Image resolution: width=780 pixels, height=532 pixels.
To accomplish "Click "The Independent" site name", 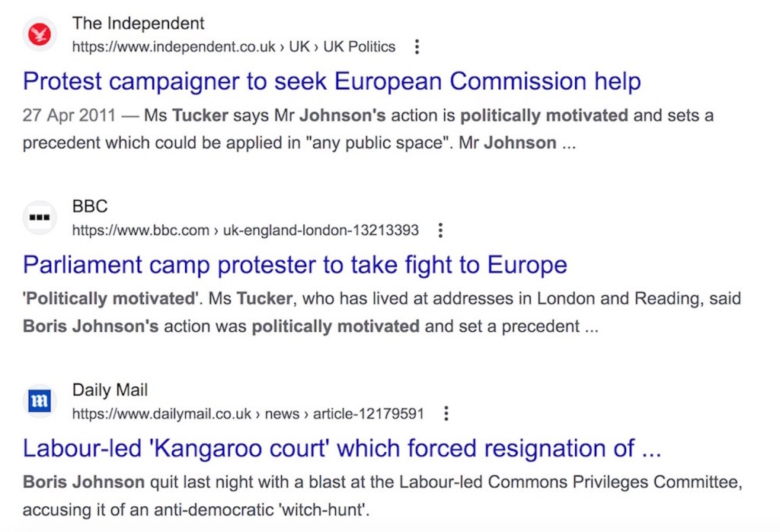I will click(138, 24).
